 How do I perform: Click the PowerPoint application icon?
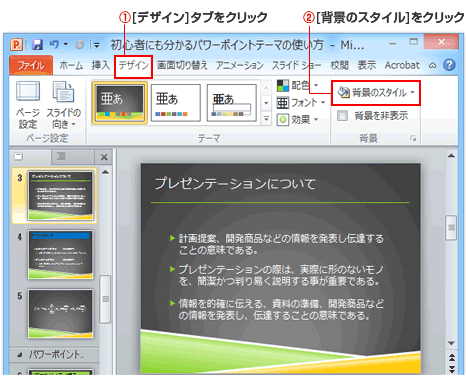click(x=16, y=44)
